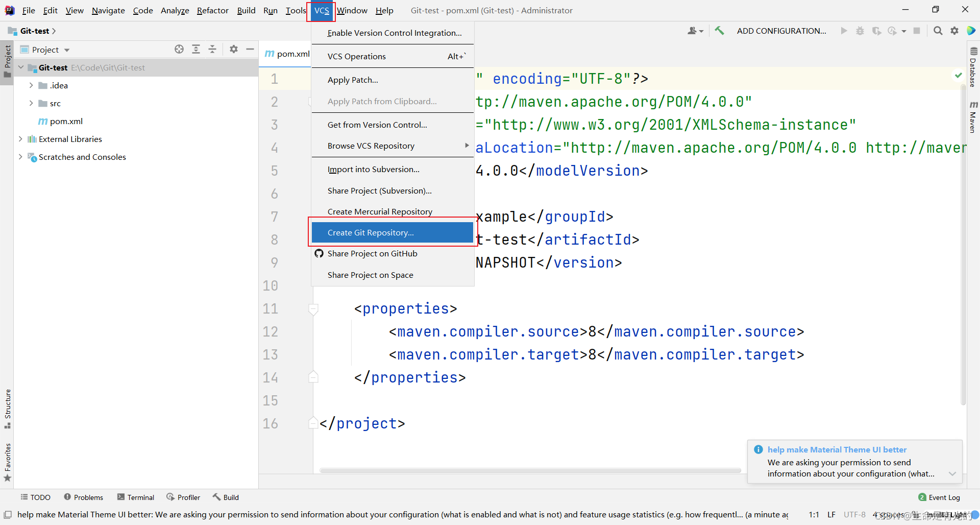Open the Problems tool window
Viewport: 980px width, 525px height.
(x=83, y=497)
